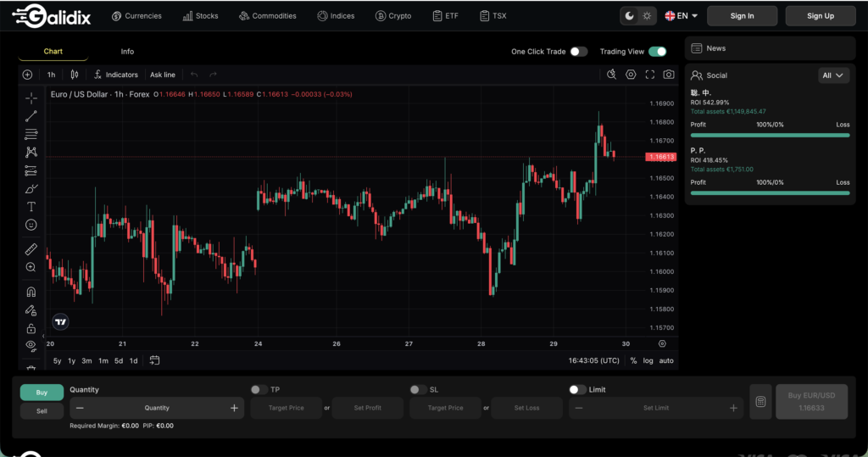Open the forecasting and measurement tools
This screenshot has height=457, width=868.
pos(31,170)
